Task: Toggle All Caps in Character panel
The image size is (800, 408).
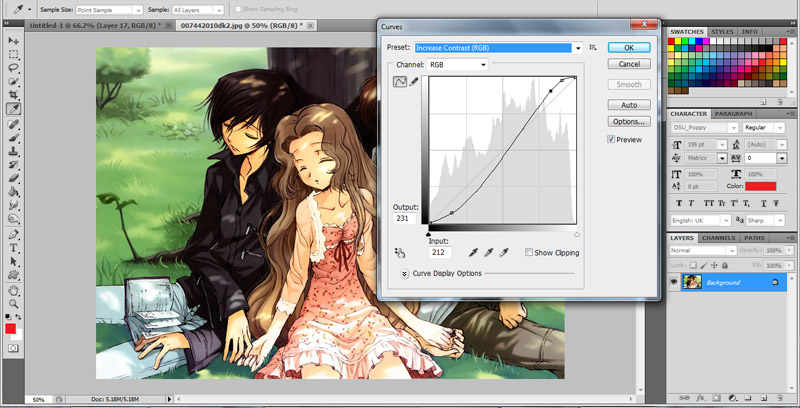Action: click(709, 203)
